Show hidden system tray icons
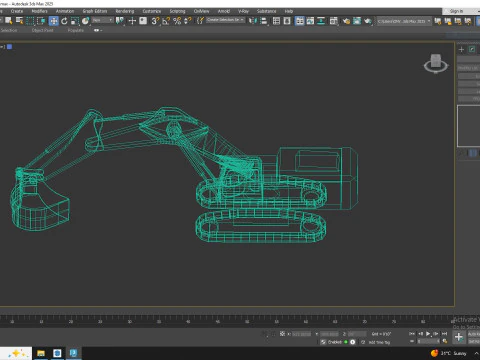480x360 pixels. [x=477, y=353]
